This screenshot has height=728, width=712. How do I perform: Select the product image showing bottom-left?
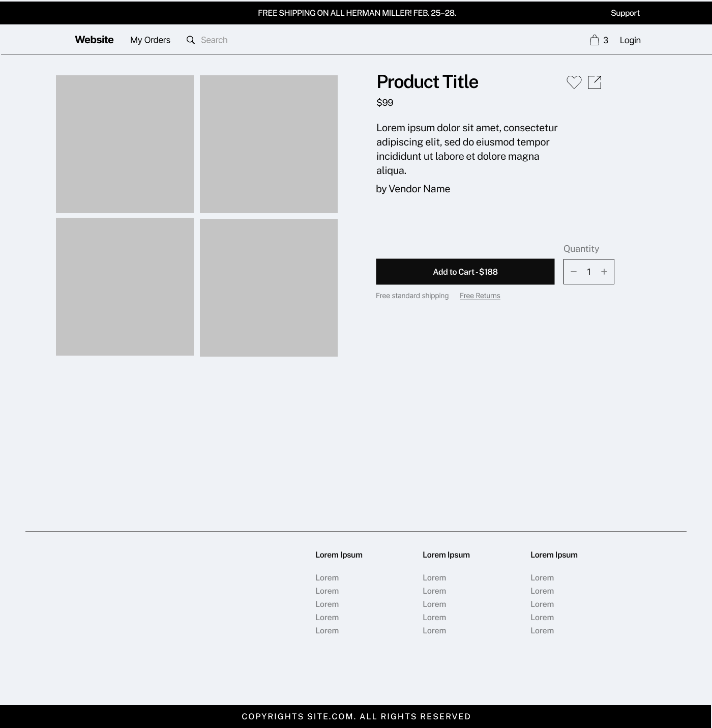point(125,286)
